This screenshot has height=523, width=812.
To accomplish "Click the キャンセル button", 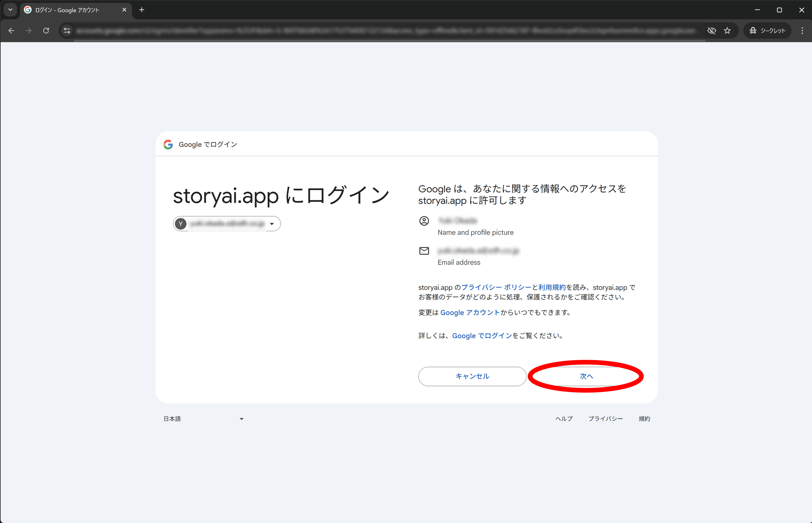I will coord(472,376).
